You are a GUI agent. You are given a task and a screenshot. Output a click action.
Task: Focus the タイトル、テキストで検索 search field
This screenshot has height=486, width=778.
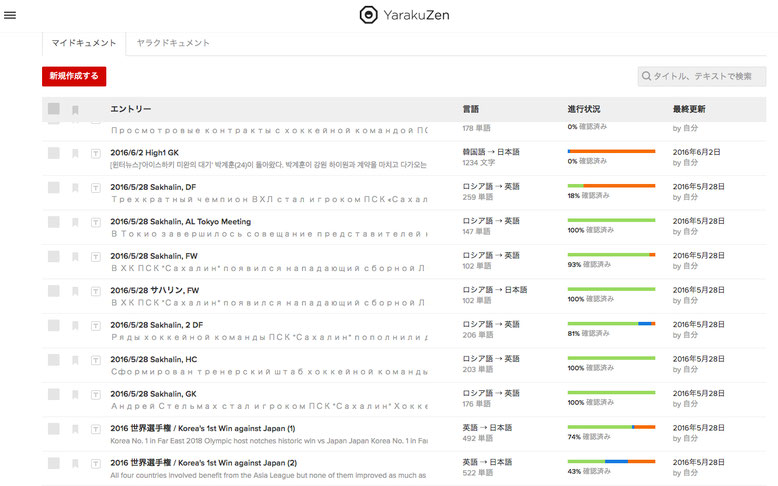point(702,76)
